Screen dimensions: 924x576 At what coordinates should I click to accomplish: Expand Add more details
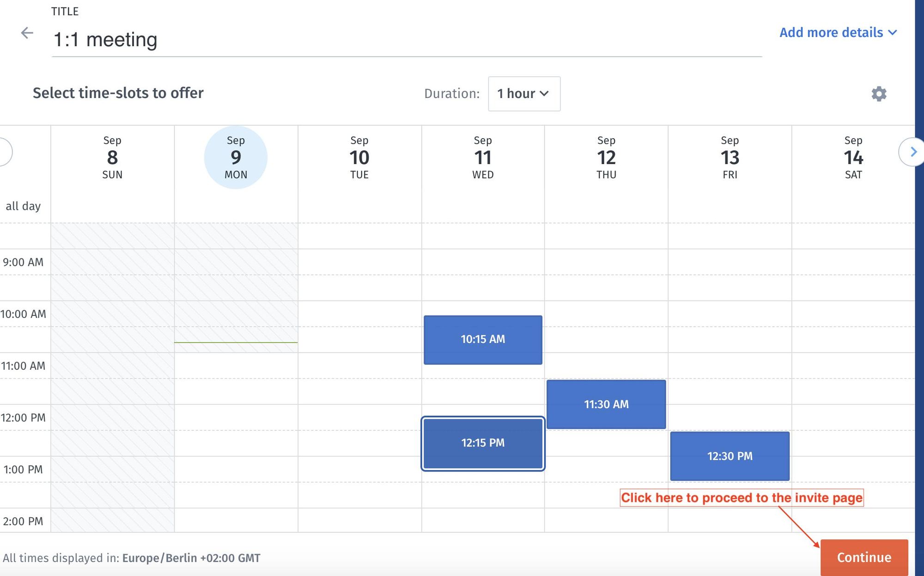coord(838,32)
